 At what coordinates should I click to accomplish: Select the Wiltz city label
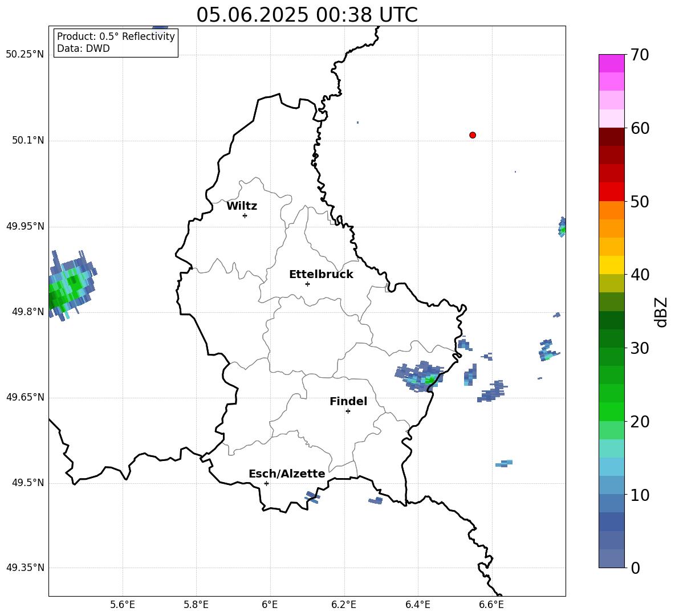pyautogui.click(x=242, y=206)
